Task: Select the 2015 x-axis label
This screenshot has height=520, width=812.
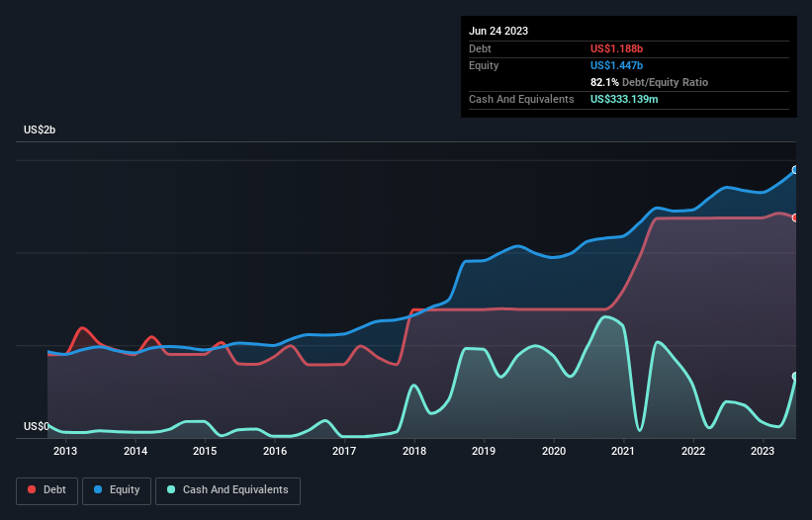Action: (205, 452)
